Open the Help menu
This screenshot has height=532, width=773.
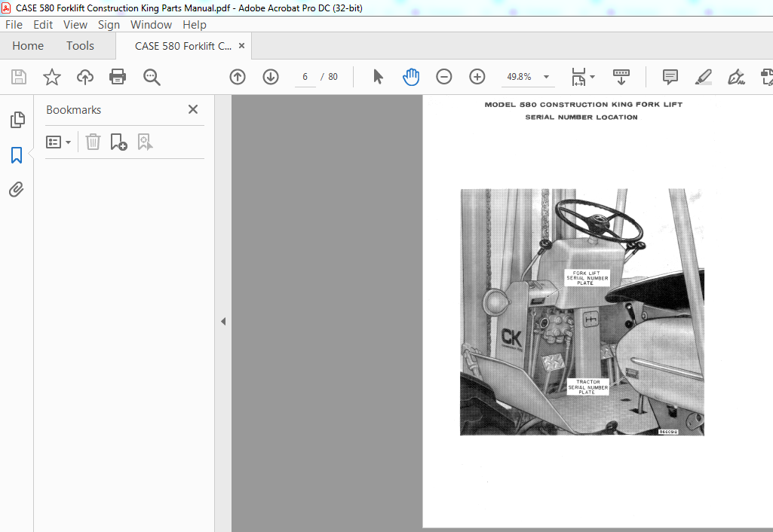(x=195, y=25)
